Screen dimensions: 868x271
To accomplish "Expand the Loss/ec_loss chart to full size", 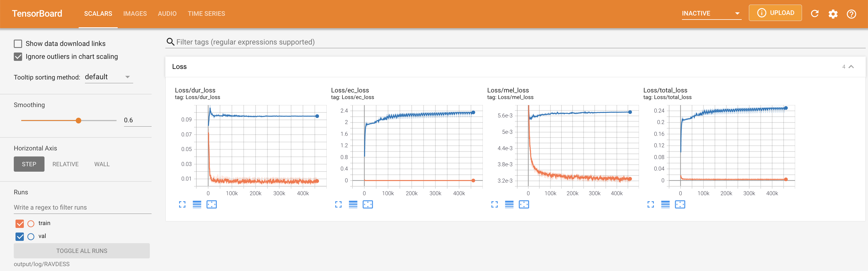I will (338, 204).
